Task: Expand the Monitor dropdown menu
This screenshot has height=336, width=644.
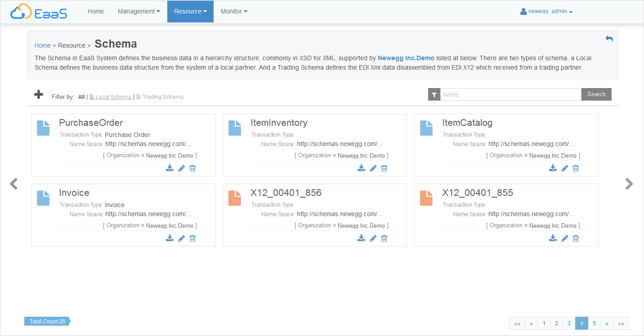Action: tap(234, 12)
